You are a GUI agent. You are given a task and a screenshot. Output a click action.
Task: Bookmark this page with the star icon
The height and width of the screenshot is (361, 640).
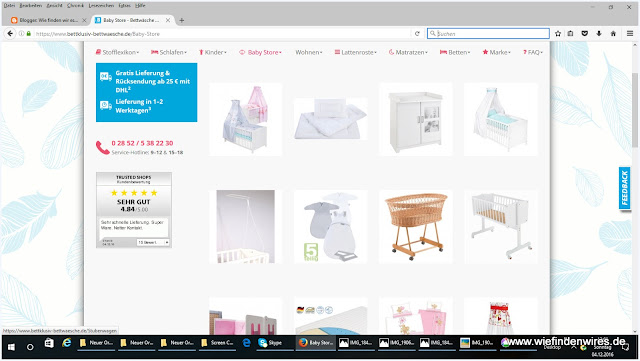pos(558,33)
